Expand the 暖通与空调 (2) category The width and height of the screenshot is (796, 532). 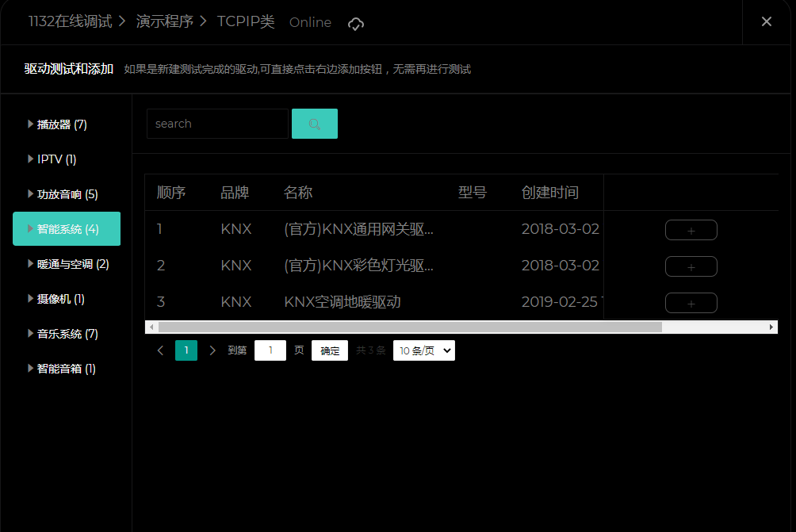67,264
